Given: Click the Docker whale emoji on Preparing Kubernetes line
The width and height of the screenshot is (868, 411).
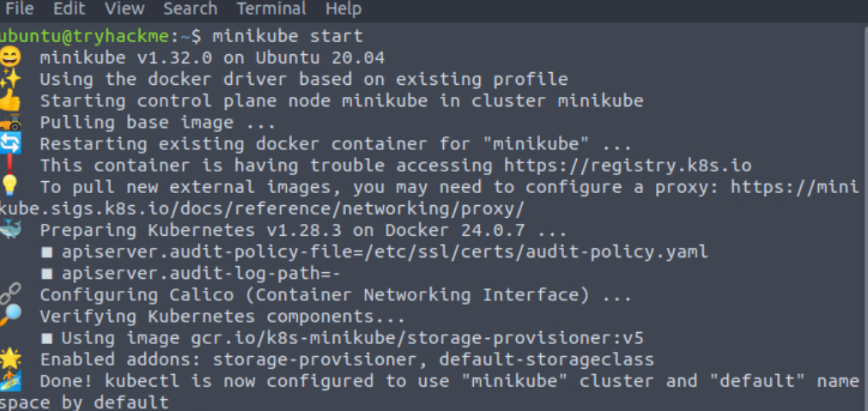Looking at the screenshot, I should [x=9, y=230].
